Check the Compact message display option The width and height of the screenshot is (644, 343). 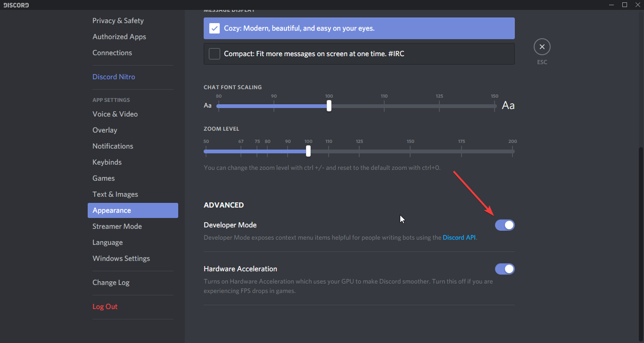click(215, 53)
